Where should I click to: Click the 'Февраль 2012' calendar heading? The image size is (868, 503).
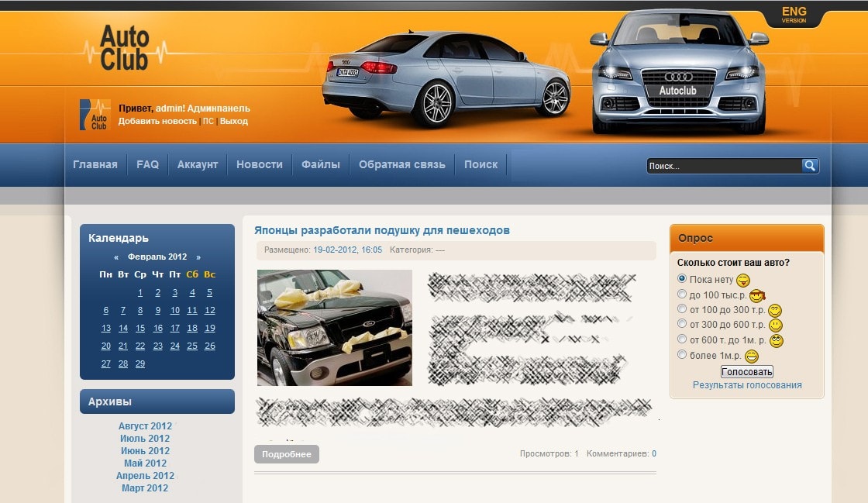pyautogui.click(x=157, y=257)
